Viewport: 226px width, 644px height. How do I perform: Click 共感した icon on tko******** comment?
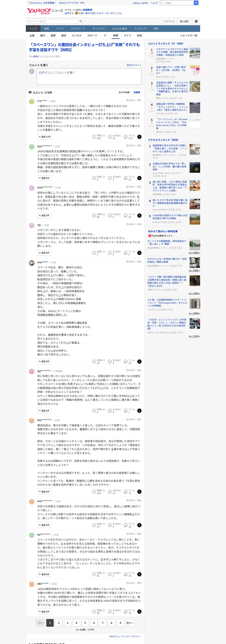click(94, 491)
